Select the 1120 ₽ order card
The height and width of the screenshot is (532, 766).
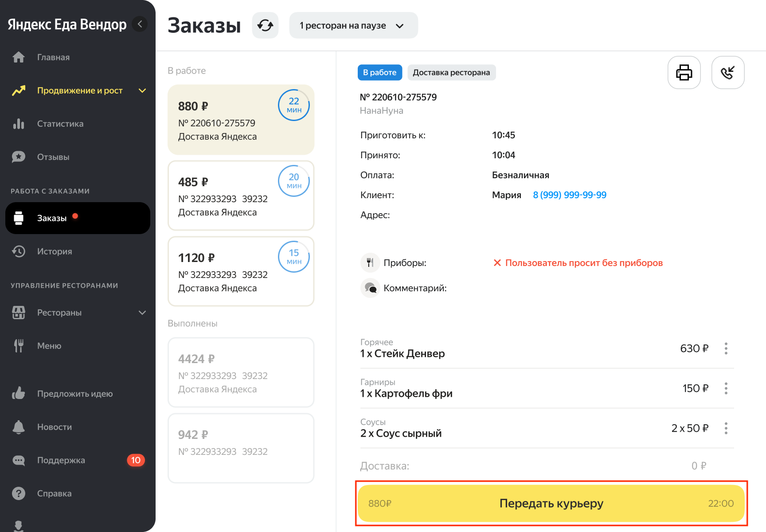(x=241, y=271)
